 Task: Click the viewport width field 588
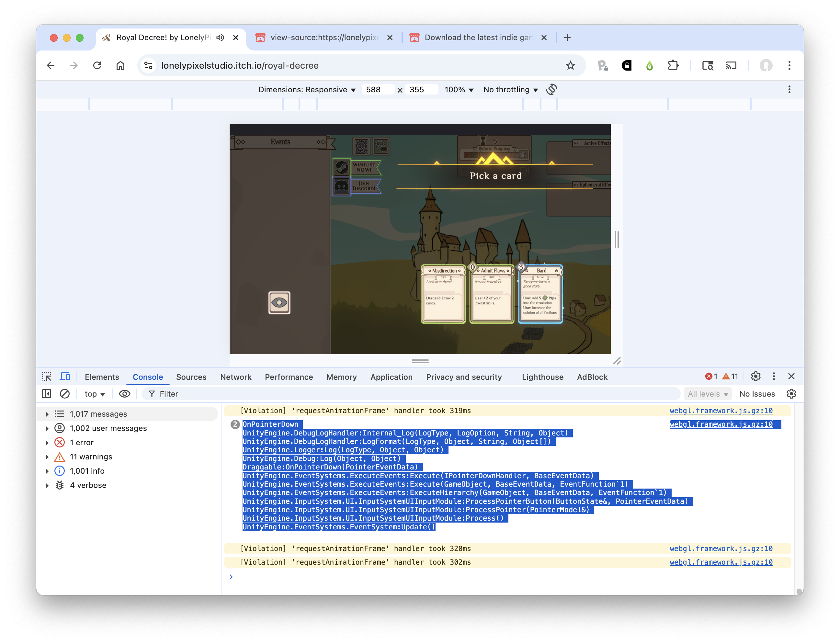[x=378, y=90]
